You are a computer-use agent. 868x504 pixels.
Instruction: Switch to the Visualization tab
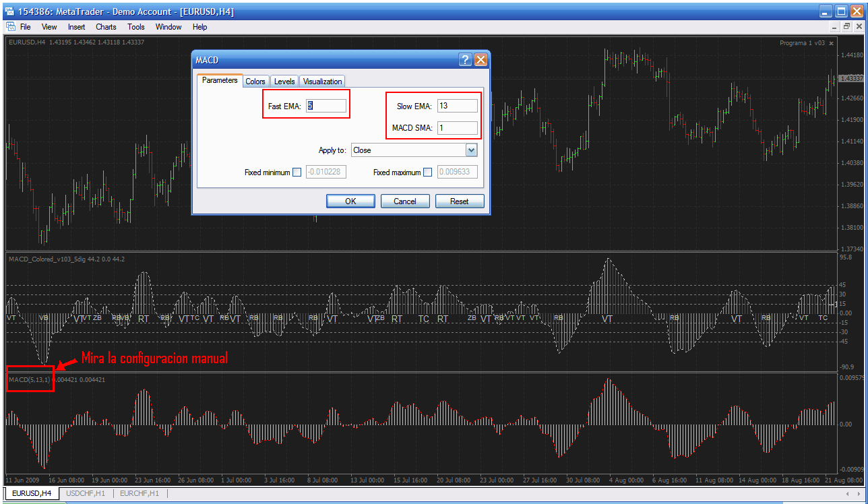click(322, 81)
